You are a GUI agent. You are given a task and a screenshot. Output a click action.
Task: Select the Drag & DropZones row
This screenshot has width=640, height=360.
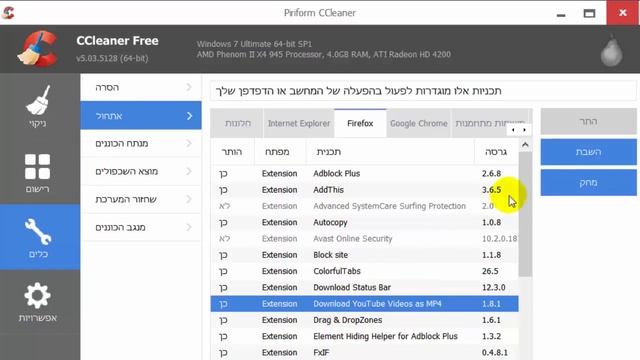pos(364,320)
